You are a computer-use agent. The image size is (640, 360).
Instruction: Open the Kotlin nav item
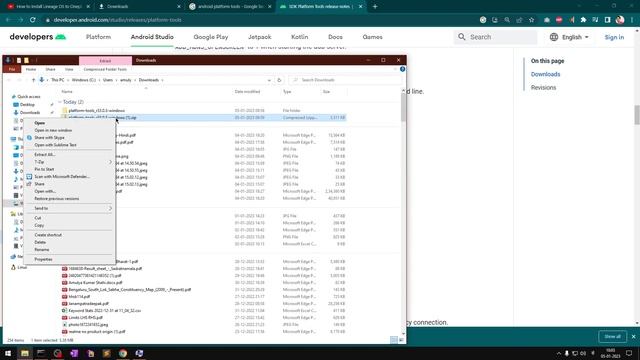pos(300,37)
